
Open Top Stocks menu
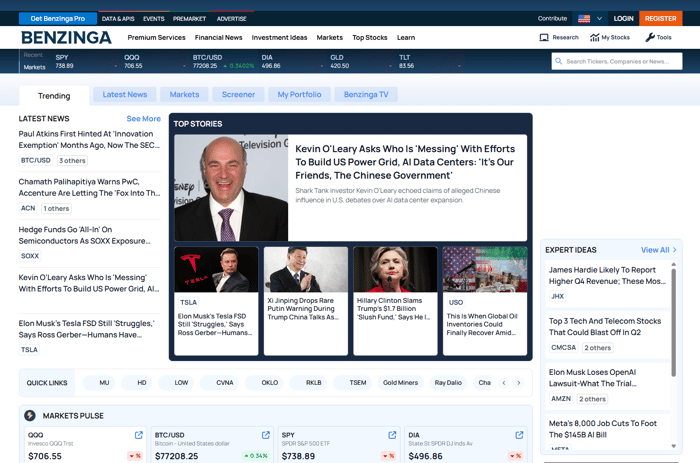pos(370,38)
